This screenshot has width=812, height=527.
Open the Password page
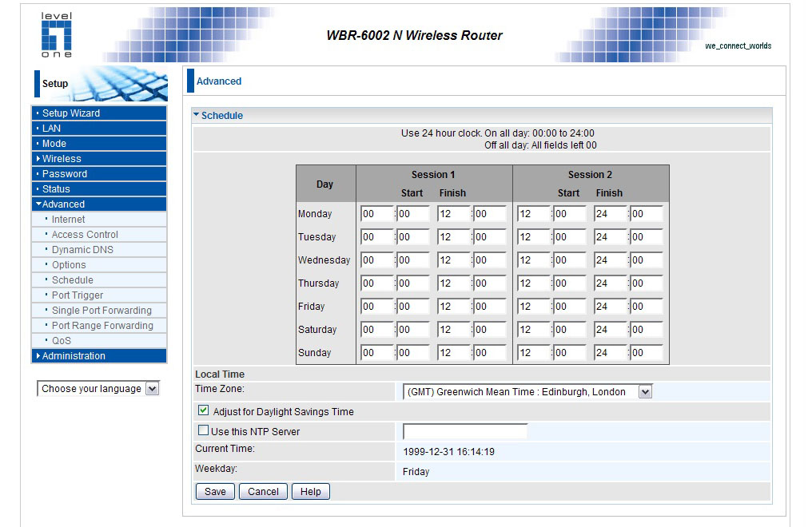[99, 174]
